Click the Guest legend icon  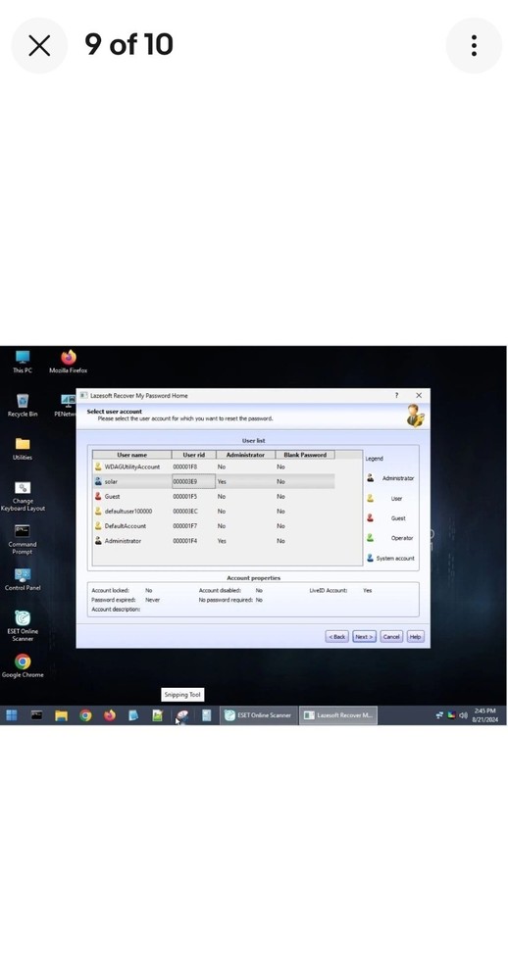pos(371,518)
